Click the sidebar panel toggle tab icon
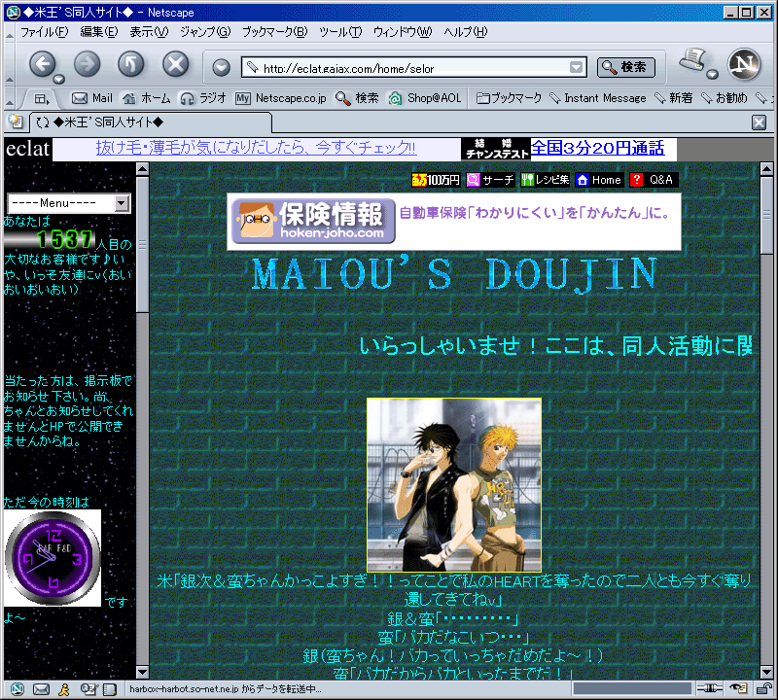This screenshot has width=778, height=700. pyautogui.click(x=42, y=99)
